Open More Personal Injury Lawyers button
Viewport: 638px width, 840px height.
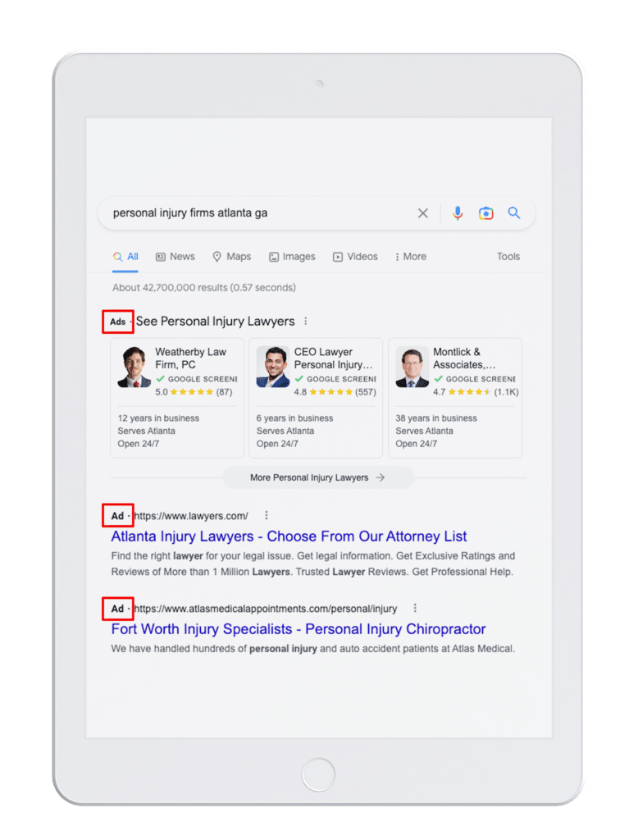pos(317,477)
